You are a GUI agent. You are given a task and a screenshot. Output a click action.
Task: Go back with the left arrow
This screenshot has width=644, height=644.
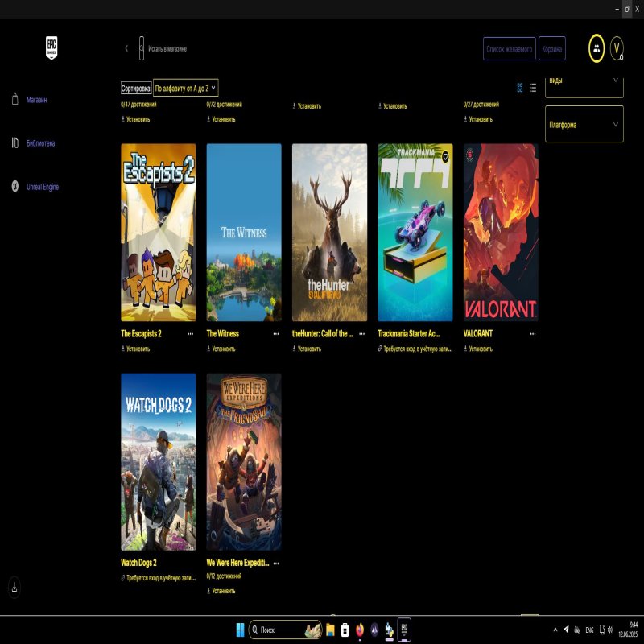click(126, 48)
